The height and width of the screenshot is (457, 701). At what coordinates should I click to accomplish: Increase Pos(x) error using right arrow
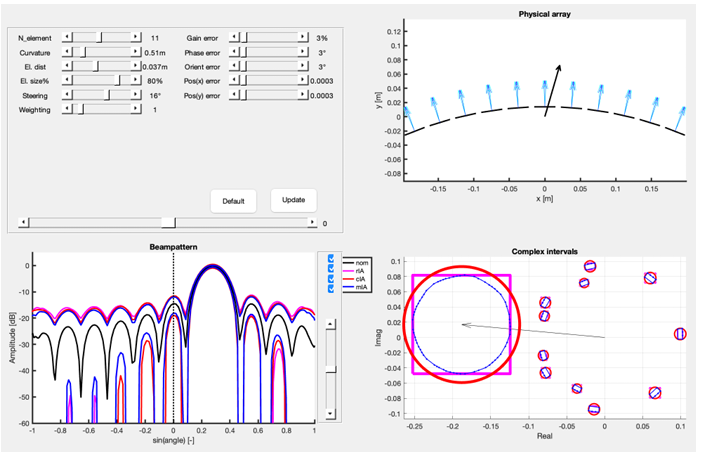pyautogui.click(x=304, y=81)
